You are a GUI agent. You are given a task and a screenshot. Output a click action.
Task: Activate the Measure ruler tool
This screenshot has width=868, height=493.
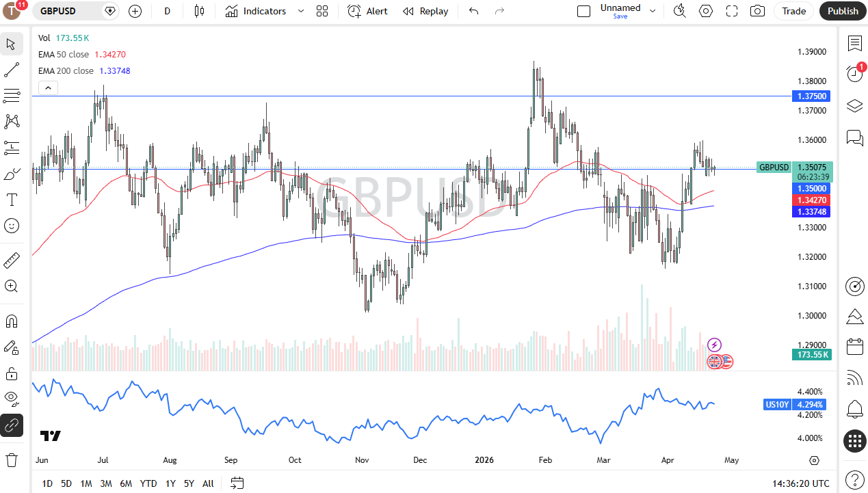12,260
